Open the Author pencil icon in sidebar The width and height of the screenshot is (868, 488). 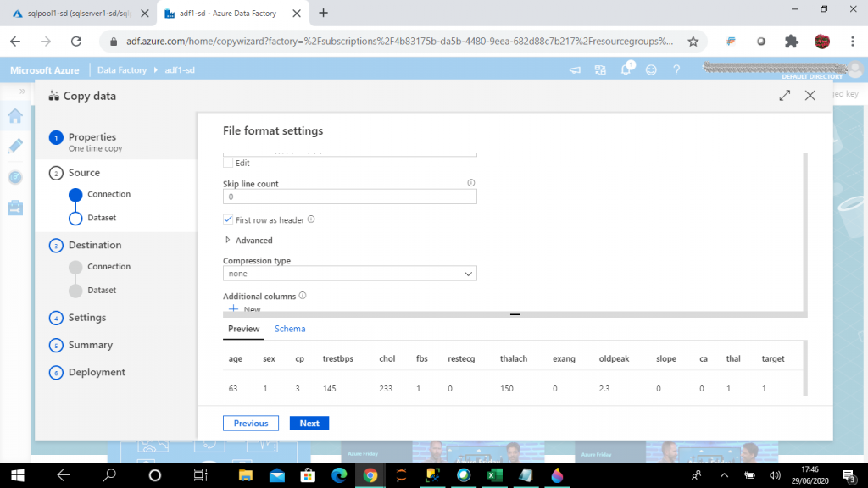15,146
